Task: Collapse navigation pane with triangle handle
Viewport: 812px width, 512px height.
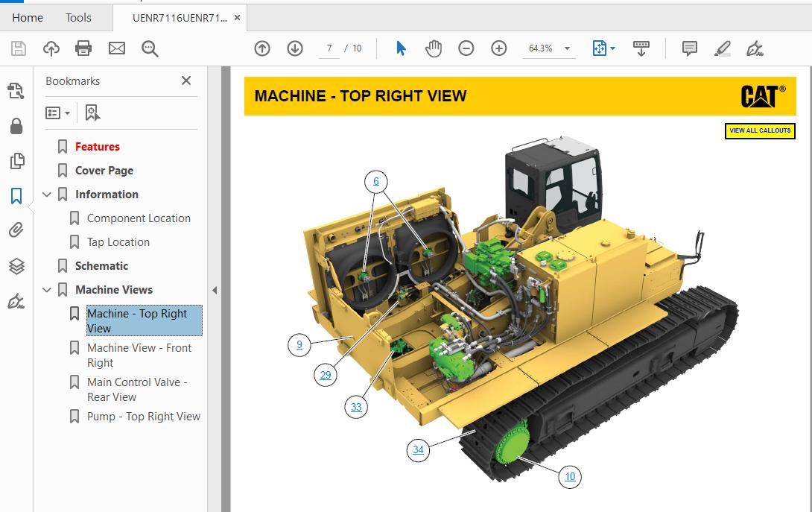Action: coord(215,290)
